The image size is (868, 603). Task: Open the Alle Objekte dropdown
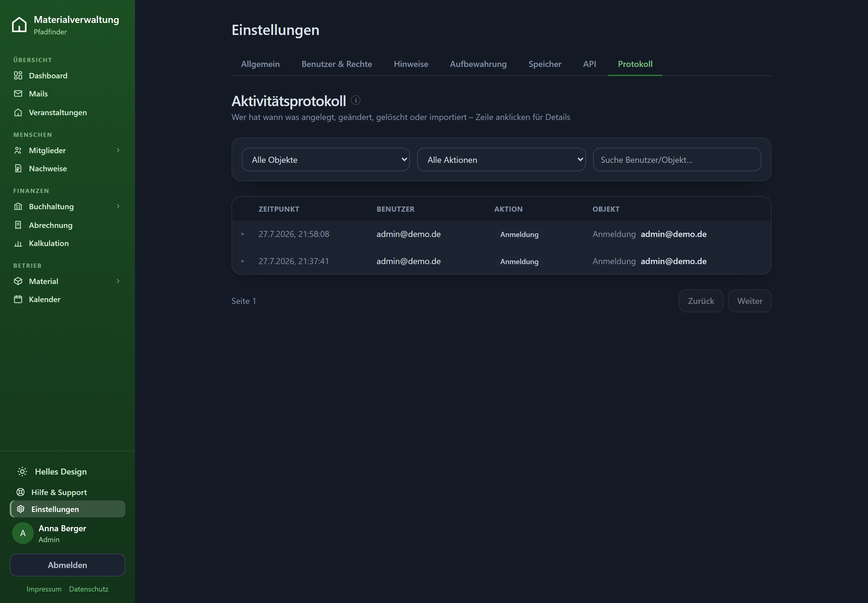325,159
